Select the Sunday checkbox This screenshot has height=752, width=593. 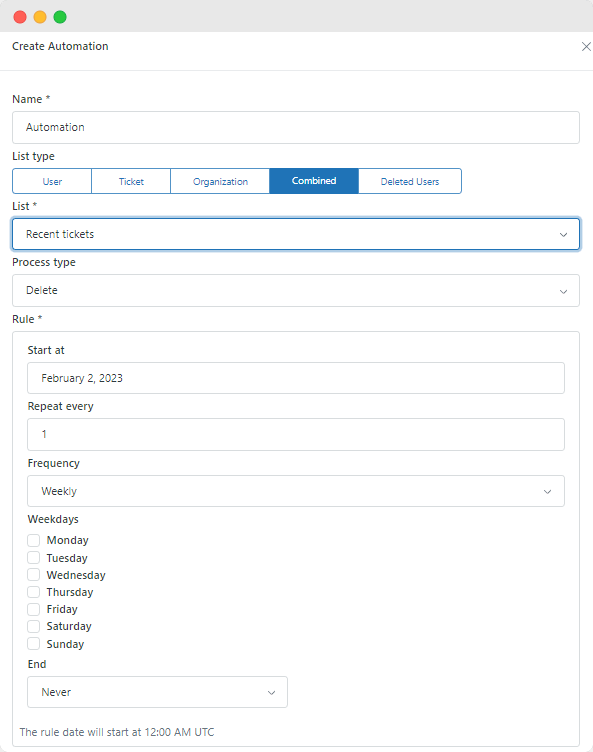[x=34, y=644]
